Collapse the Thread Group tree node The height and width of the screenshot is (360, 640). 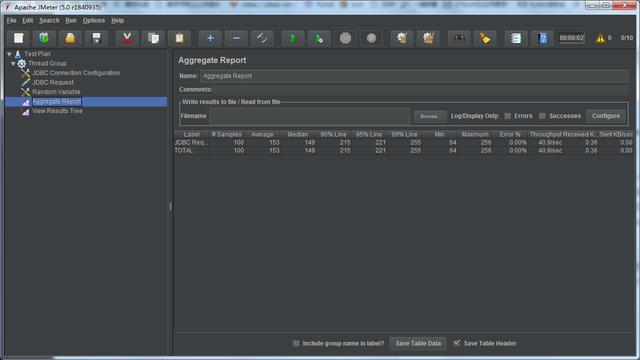click(13, 64)
